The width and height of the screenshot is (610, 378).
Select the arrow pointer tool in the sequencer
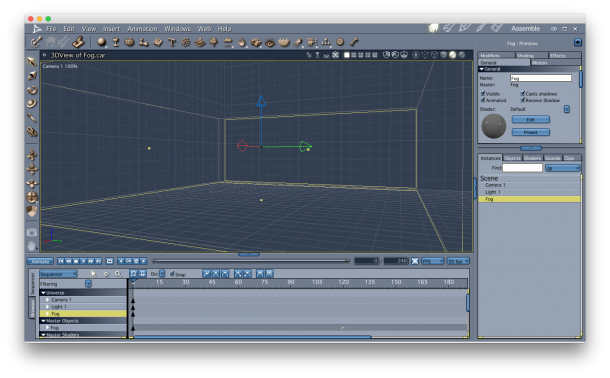(x=93, y=274)
